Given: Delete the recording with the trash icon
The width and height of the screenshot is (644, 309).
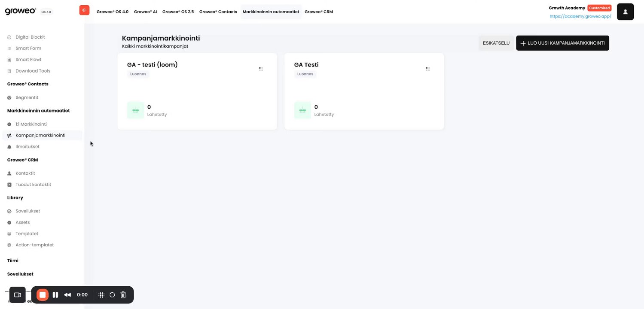Looking at the screenshot, I should click(x=123, y=295).
